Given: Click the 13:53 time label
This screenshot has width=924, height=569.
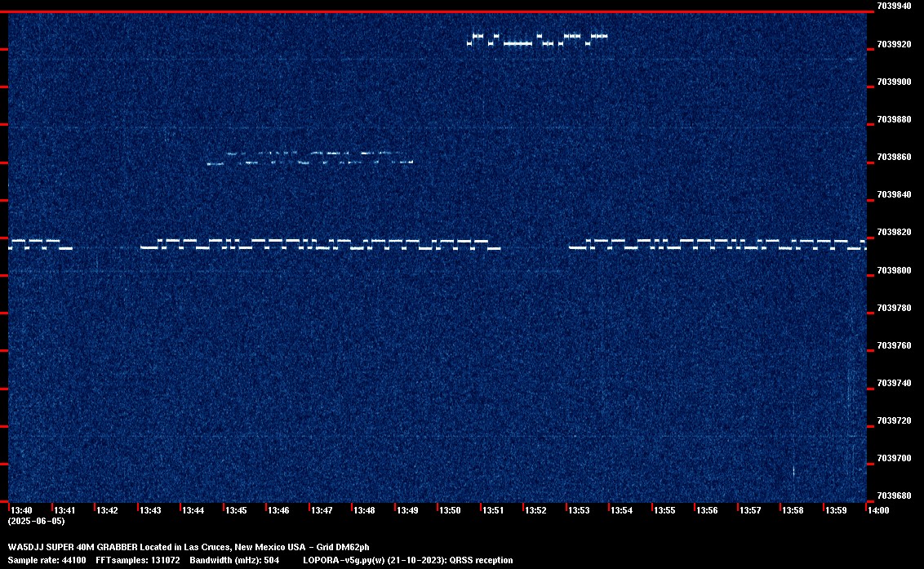Looking at the screenshot, I should point(579,510).
